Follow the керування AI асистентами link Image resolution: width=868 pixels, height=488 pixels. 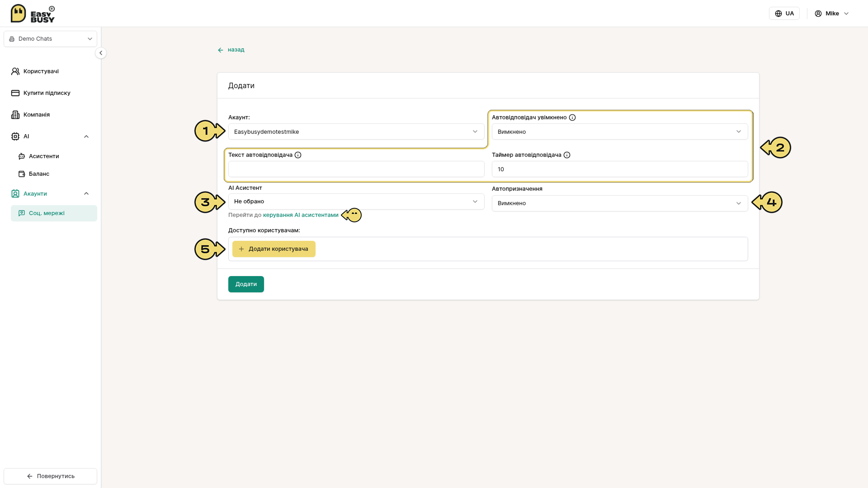pyautogui.click(x=301, y=215)
